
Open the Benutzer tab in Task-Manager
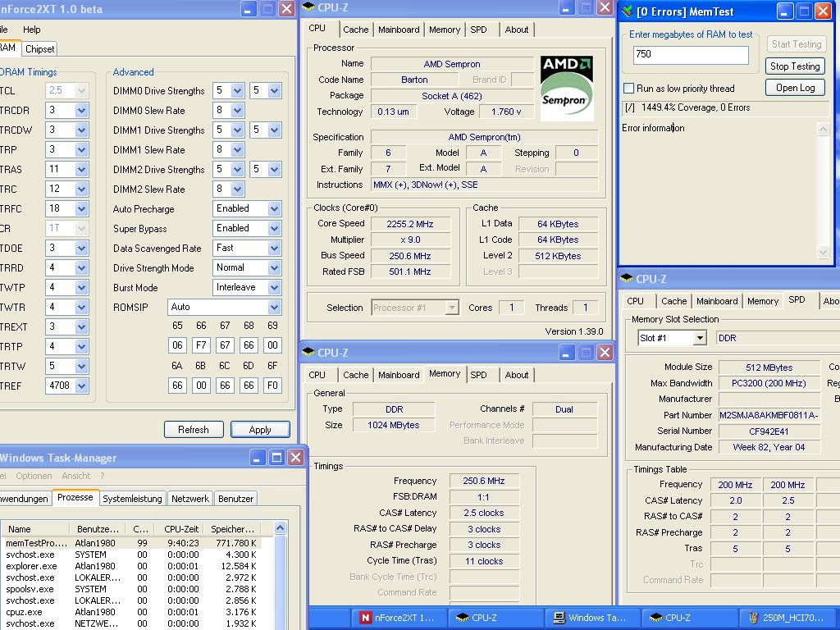pyautogui.click(x=235, y=499)
